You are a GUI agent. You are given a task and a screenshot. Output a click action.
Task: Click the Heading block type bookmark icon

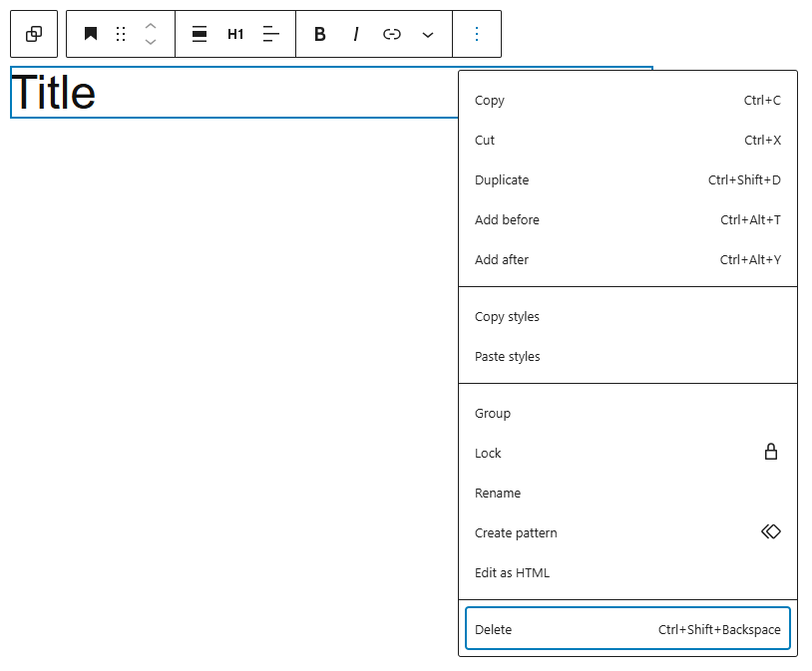(x=91, y=34)
